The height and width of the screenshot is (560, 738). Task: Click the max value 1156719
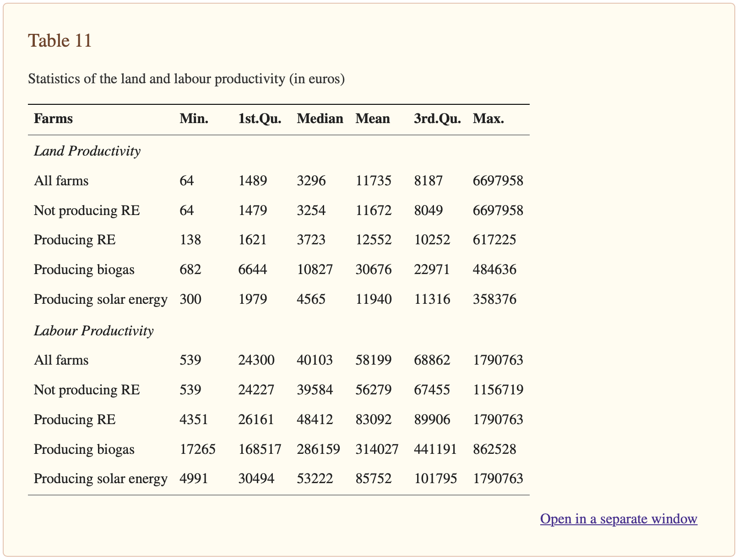point(498,390)
